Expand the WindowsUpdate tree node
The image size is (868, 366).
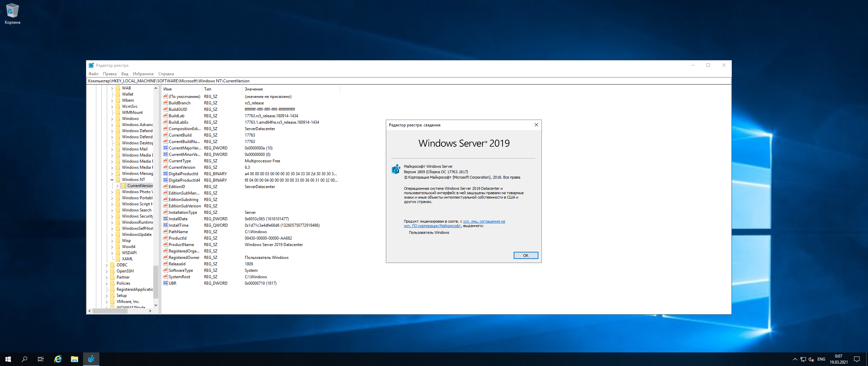click(112, 235)
